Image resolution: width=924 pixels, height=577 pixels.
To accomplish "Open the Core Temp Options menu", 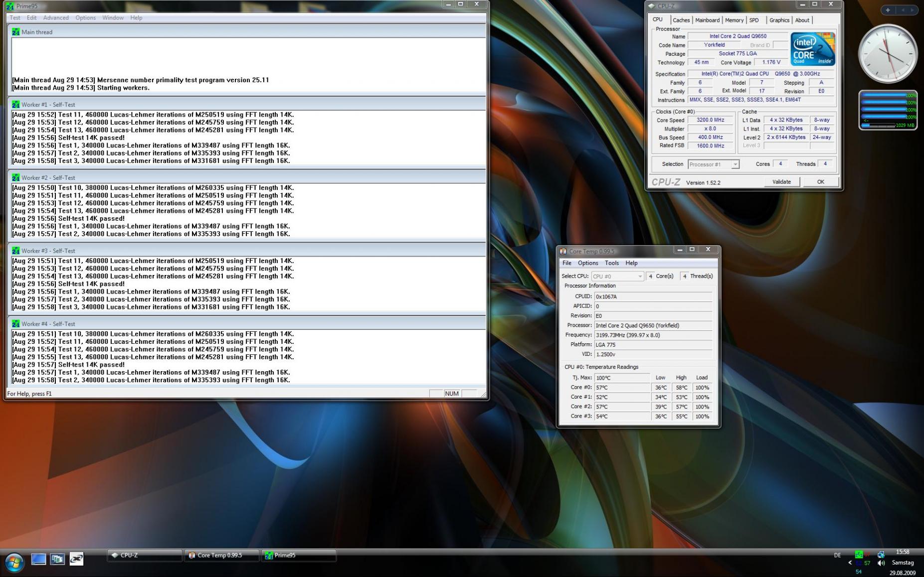I will point(588,263).
